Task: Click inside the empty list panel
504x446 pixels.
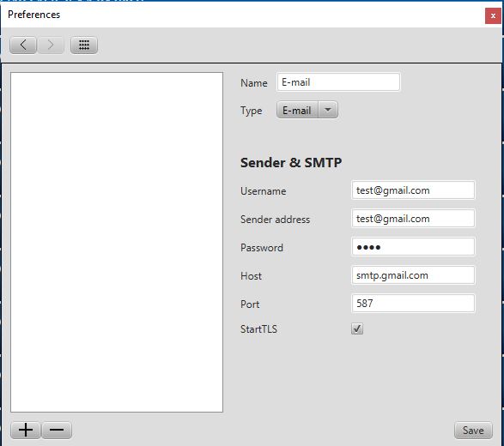Action: click(x=117, y=242)
